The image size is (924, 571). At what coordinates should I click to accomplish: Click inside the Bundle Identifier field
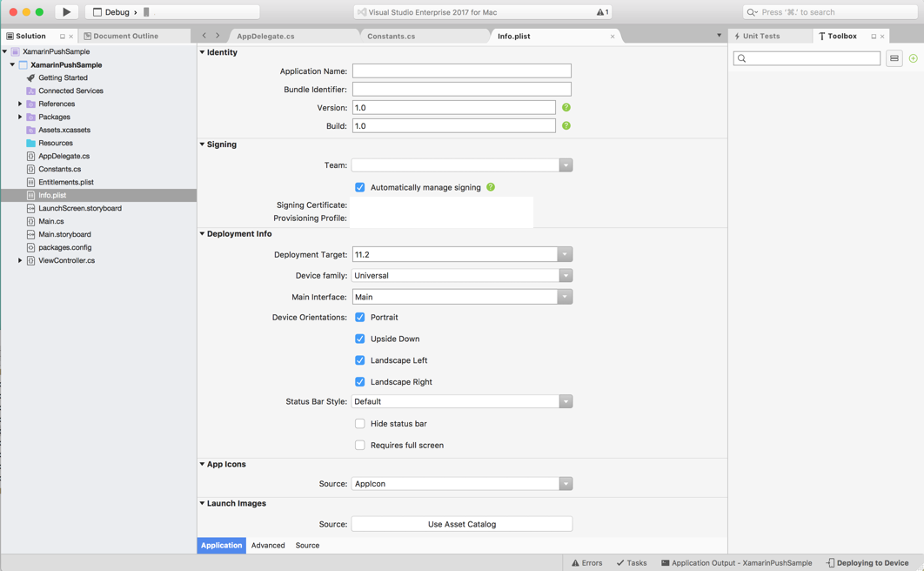[x=461, y=89]
